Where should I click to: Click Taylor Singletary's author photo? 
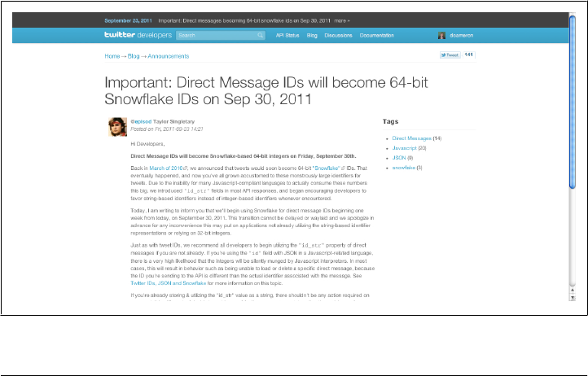pyautogui.click(x=118, y=127)
